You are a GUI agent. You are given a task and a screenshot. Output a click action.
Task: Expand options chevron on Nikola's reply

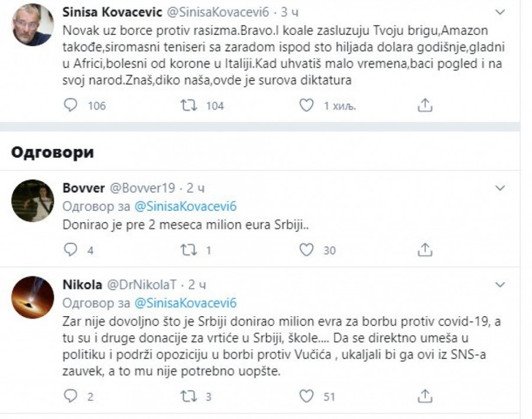coord(500,285)
